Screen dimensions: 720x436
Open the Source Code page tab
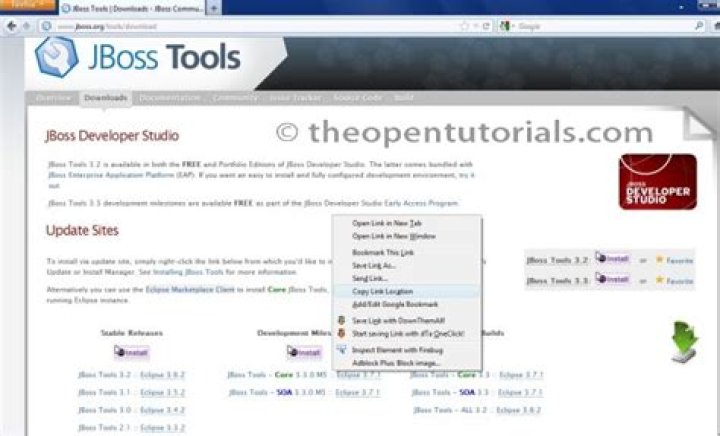[x=357, y=98]
